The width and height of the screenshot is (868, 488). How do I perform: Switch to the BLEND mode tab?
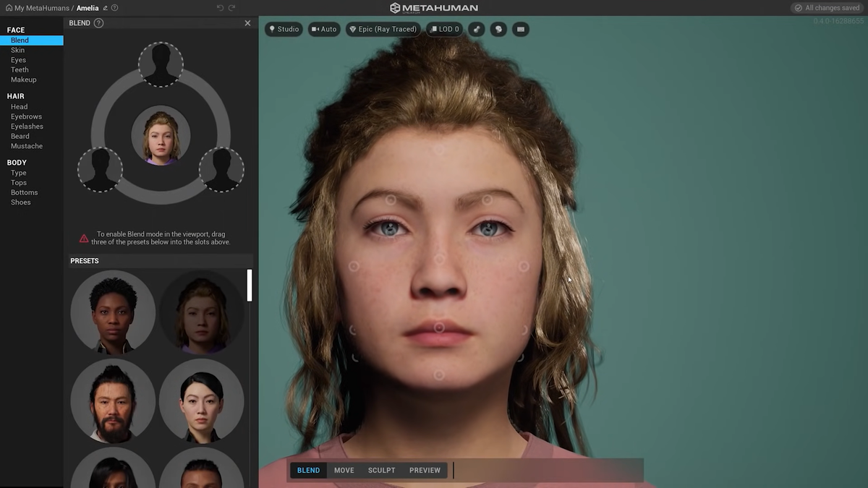(308, 470)
